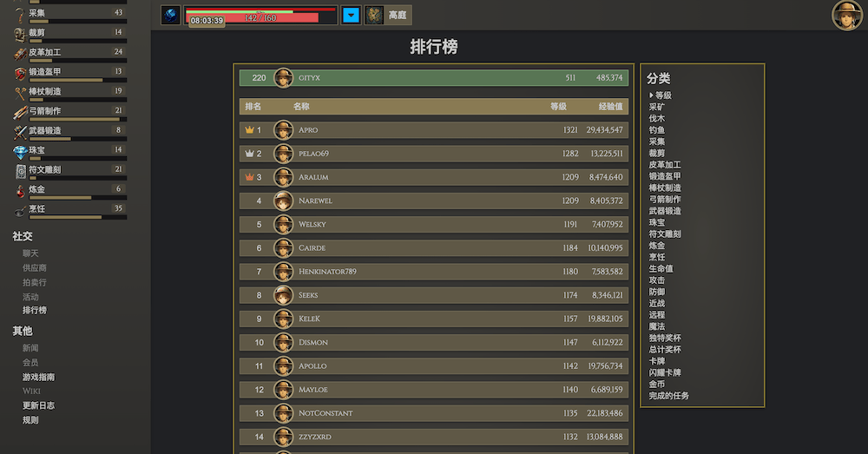Open the 武器锻造 crossed swords icon in sidebar

[x=20, y=131]
